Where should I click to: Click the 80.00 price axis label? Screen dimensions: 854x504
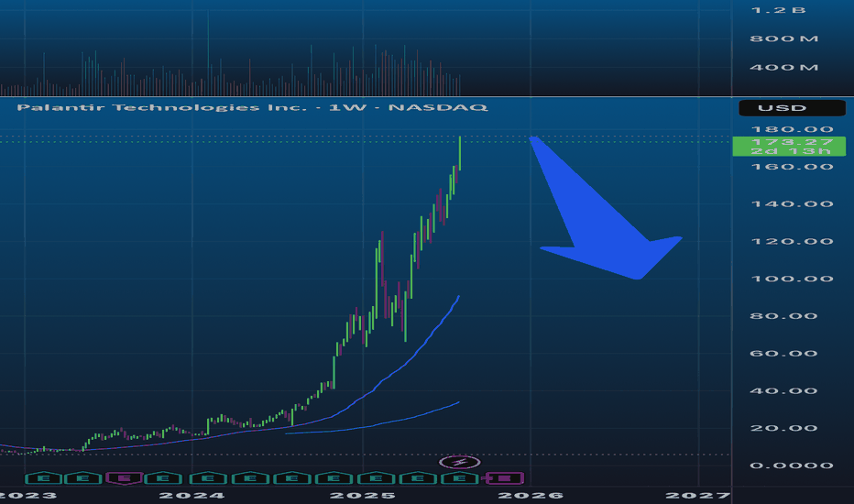click(x=783, y=315)
